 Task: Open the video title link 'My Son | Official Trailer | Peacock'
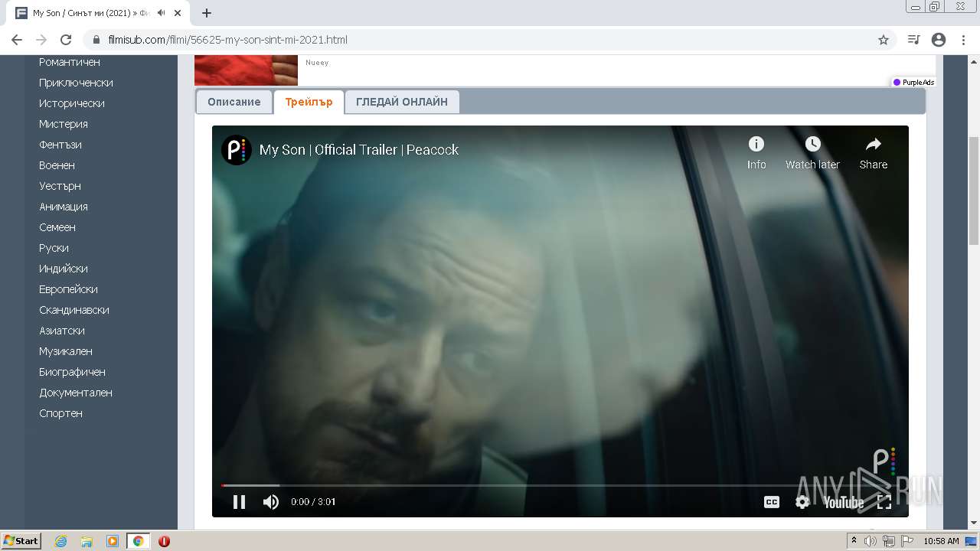coord(358,150)
